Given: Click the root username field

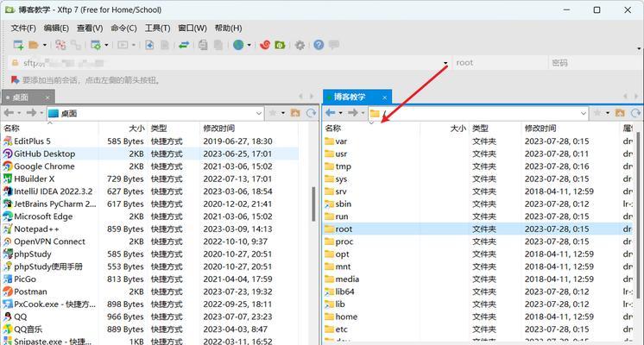Looking at the screenshot, I should [500, 63].
